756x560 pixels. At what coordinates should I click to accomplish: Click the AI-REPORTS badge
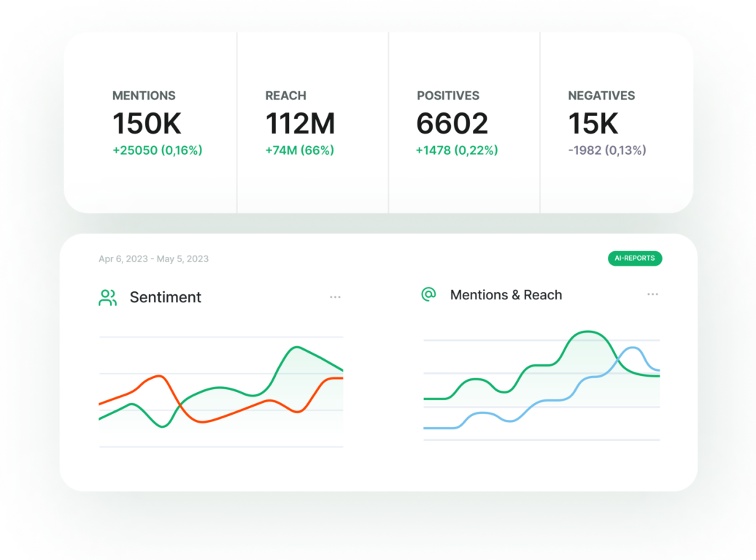coord(635,258)
